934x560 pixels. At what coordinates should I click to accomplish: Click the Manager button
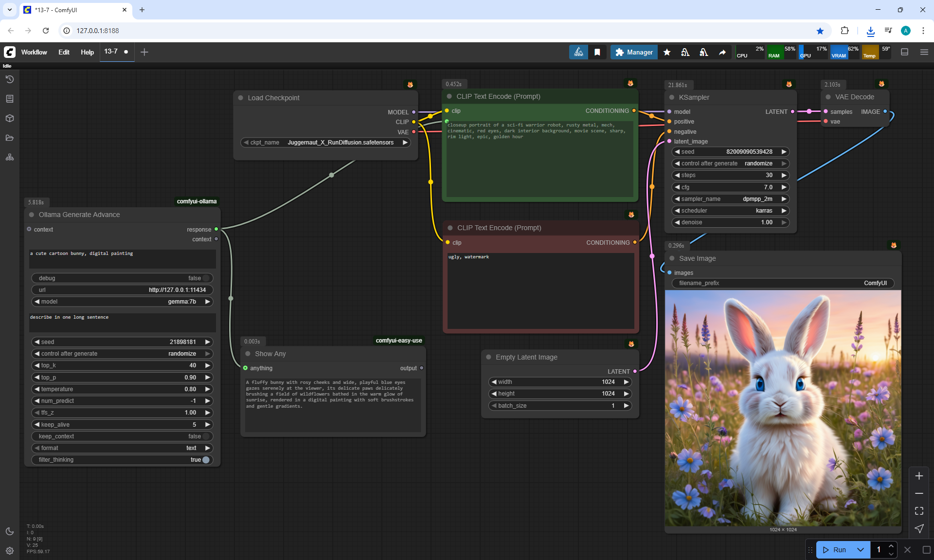(634, 52)
